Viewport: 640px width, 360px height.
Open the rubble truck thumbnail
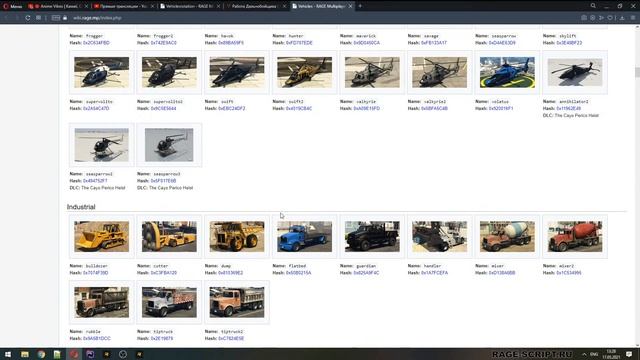(x=102, y=302)
